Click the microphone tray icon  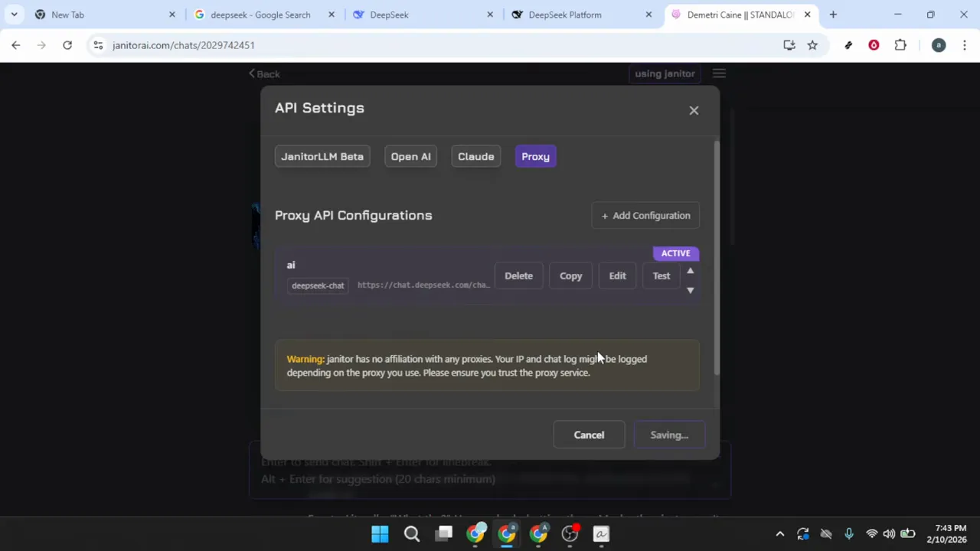pyautogui.click(x=848, y=534)
